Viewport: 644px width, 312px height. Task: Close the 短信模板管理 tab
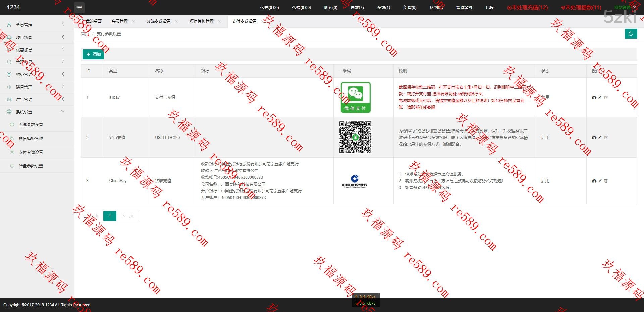pyautogui.click(x=219, y=21)
